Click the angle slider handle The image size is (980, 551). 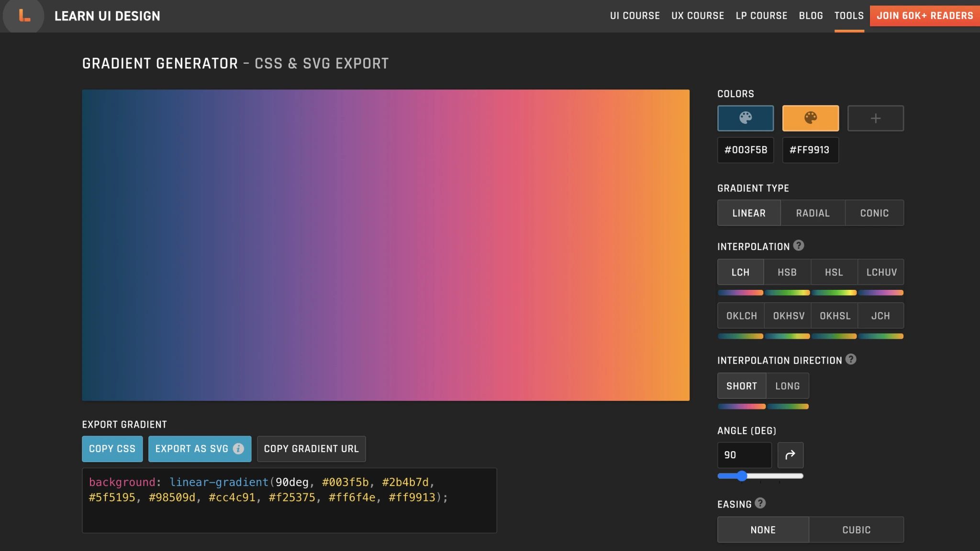click(x=742, y=476)
